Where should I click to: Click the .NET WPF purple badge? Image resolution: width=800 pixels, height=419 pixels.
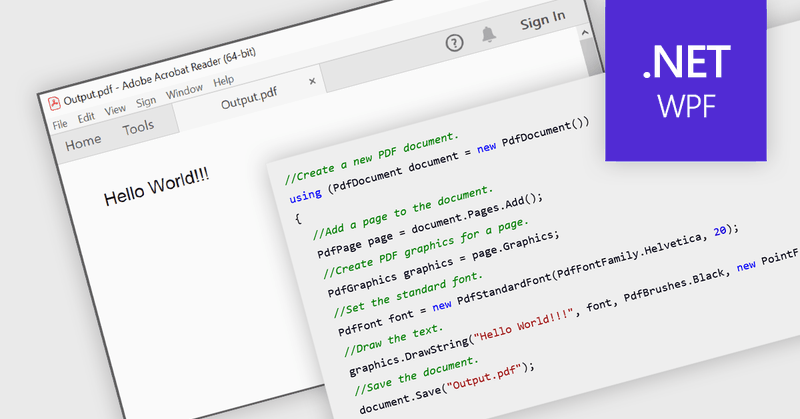pyautogui.click(x=686, y=80)
